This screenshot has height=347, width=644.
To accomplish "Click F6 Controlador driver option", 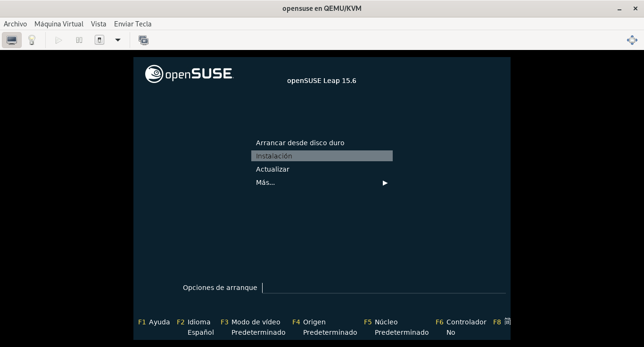I will [461, 322].
